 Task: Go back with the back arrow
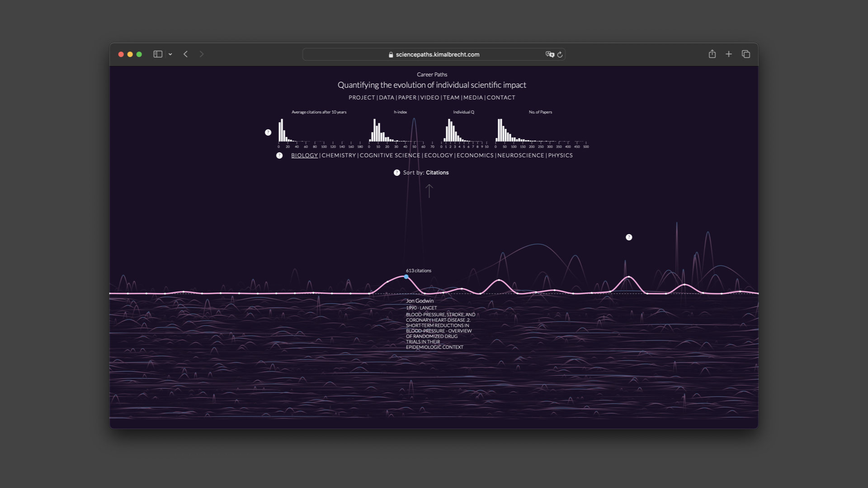pos(185,54)
